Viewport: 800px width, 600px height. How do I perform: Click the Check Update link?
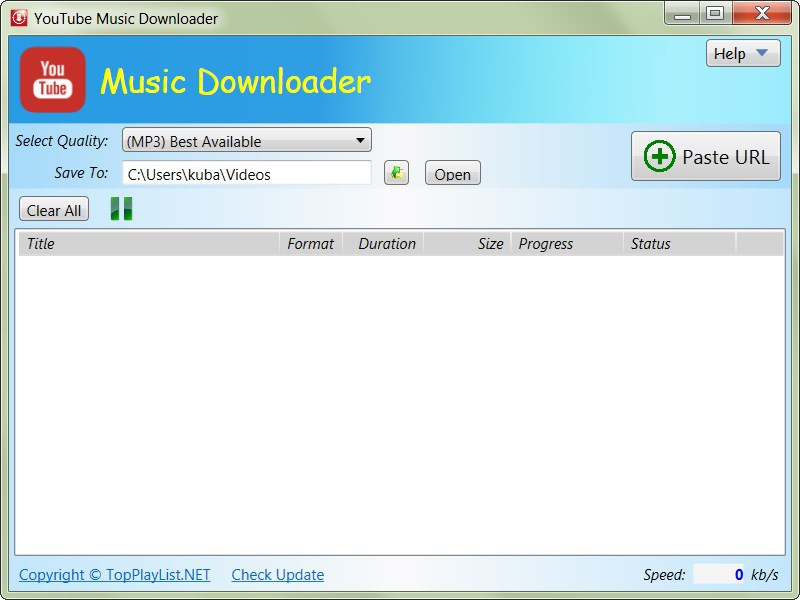click(278, 575)
